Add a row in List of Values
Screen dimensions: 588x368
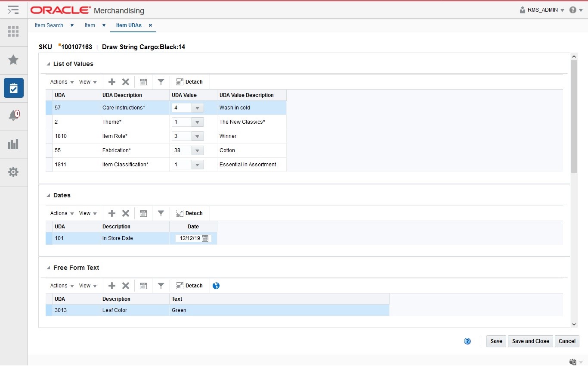click(x=112, y=82)
